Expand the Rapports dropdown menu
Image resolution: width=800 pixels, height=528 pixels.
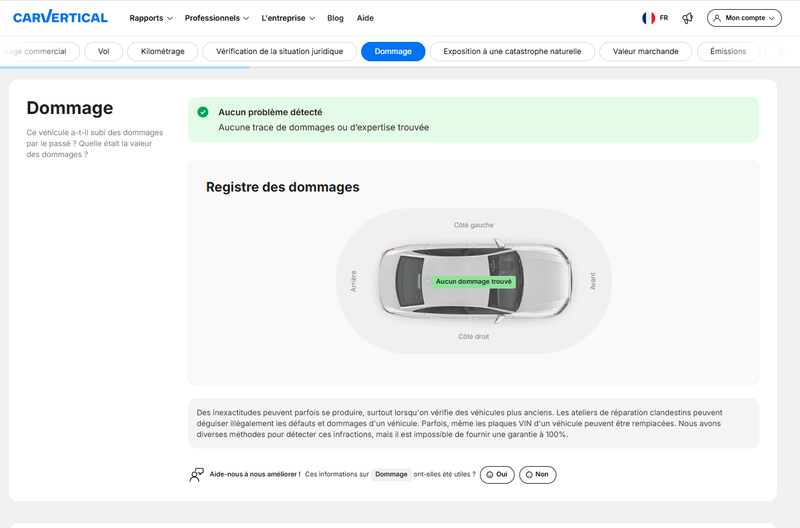pyautogui.click(x=151, y=18)
